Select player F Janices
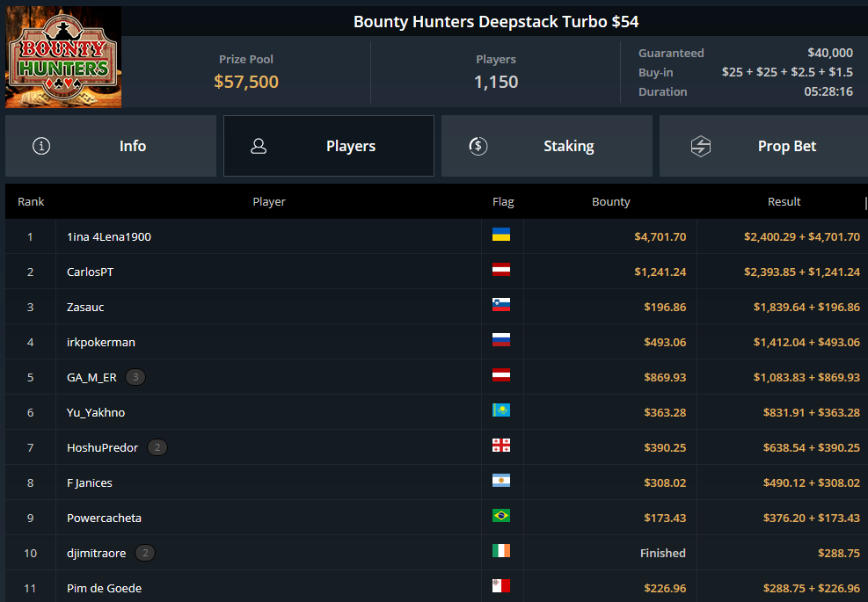868x602 pixels. pos(90,483)
